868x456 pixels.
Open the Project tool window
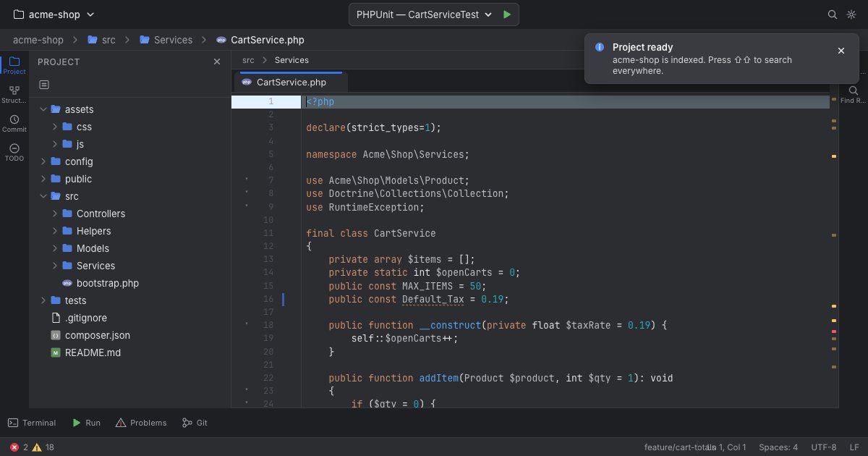click(14, 65)
